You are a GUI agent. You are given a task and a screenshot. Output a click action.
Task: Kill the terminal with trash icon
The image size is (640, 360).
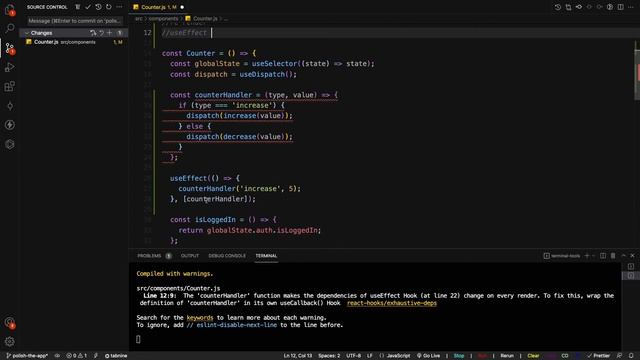(x=613, y=256)
